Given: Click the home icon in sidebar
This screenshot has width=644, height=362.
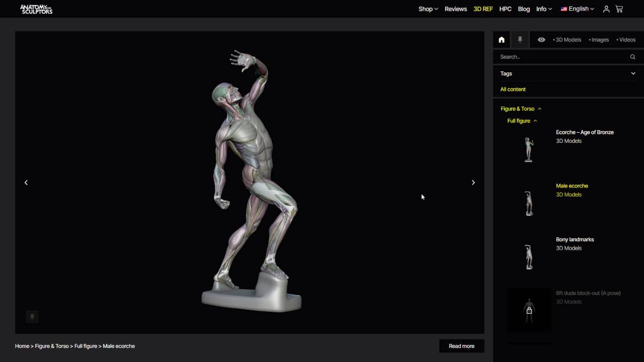Looking at the screenshot, I should point(502,40).
